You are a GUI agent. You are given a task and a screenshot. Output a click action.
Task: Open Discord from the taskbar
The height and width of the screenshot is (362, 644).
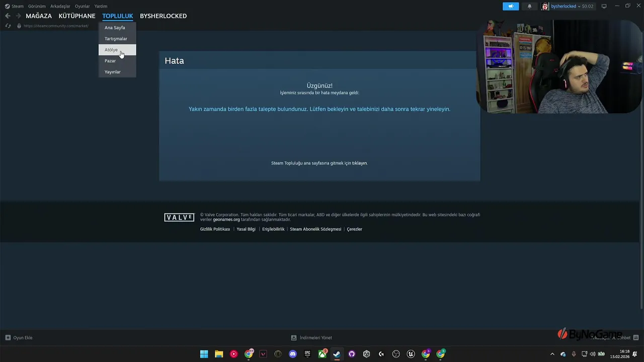293,354
